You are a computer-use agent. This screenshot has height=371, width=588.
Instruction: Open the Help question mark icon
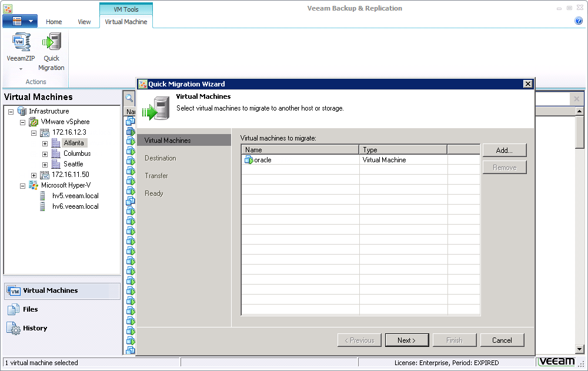click(579, 21)
